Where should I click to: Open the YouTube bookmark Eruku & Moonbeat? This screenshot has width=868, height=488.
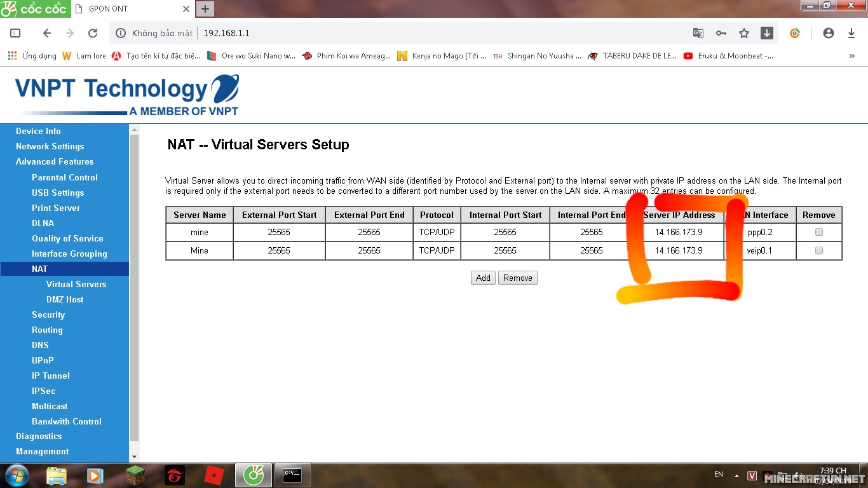(728, 56)
